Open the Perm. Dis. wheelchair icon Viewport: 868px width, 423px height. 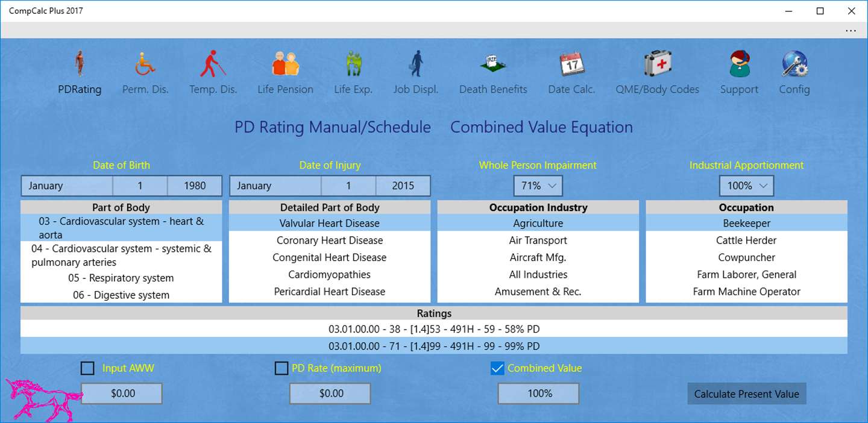(x=145, y=64)
